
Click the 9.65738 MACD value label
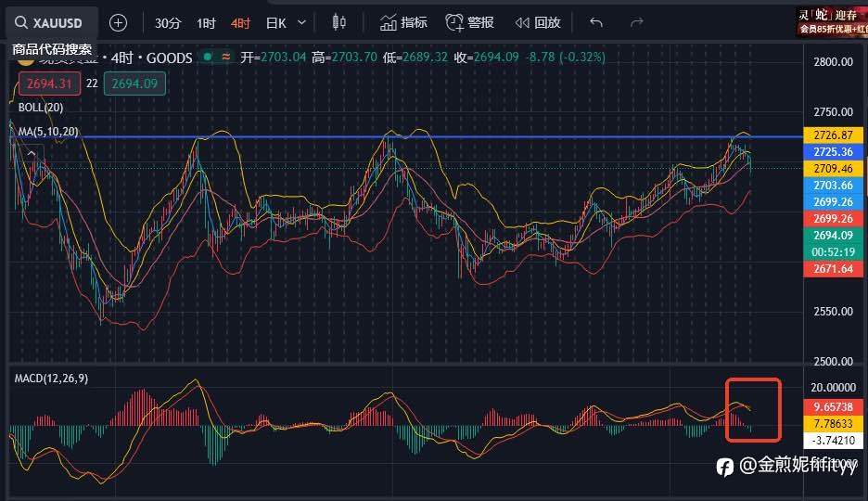(x=833, y=407)
